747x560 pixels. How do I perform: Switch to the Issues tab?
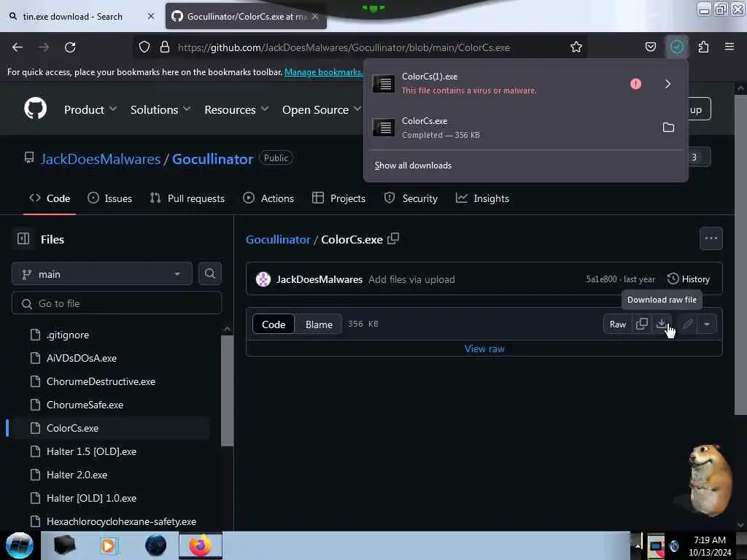coord(110,198)
